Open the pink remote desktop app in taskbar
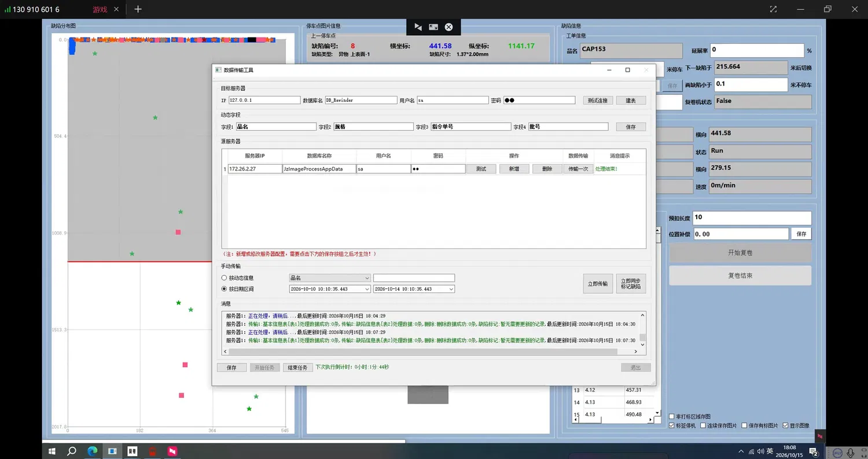This screenshot has height=459, width=868. tap(172, 451)
